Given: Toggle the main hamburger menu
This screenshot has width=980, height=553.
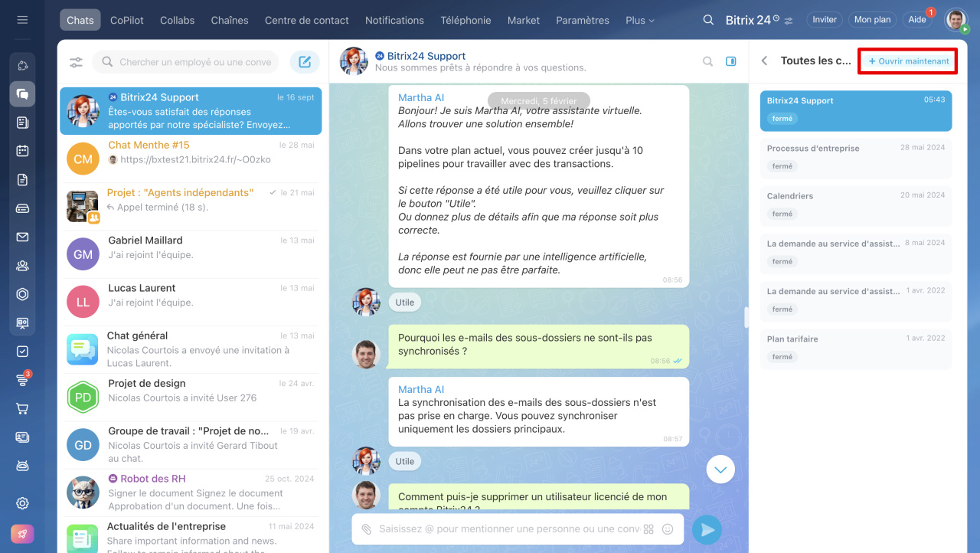Looking at the screenshot, I should click(x=22, y=20).
